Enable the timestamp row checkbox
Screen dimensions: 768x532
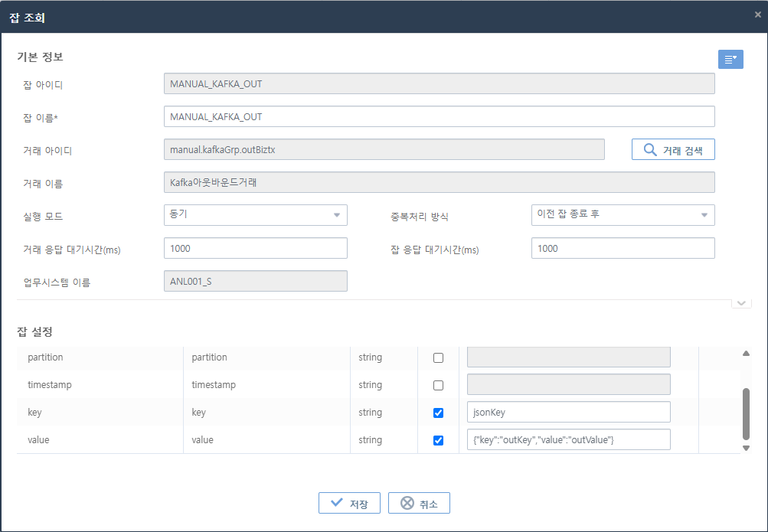coord(438,385)
